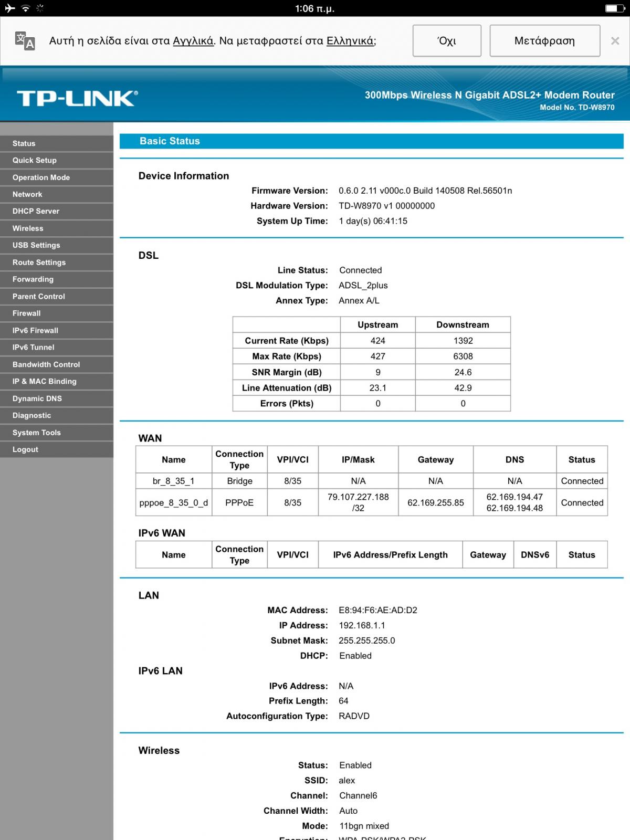This screenshot has height=840, width=630.
Task: Tap the Wi-Fi icon in status bar
Action: (25, 8)
